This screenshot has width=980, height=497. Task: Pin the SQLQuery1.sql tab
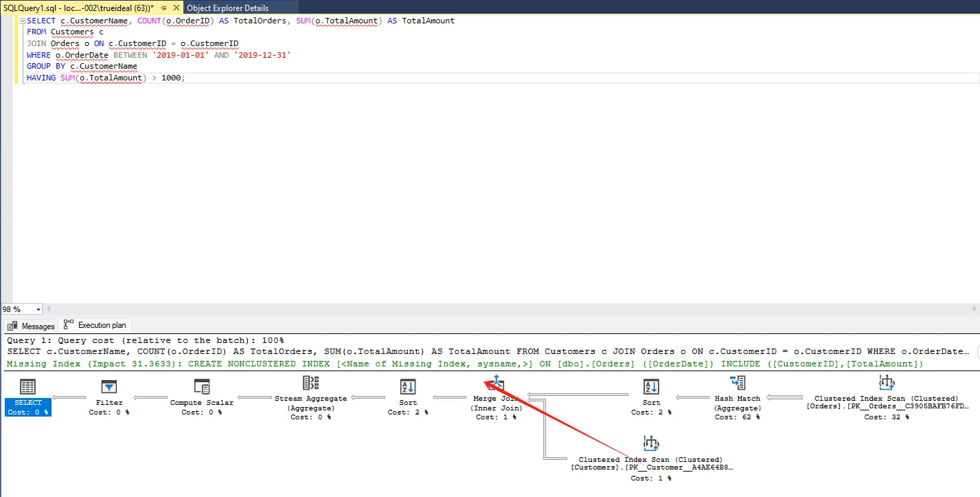[163, 8]
